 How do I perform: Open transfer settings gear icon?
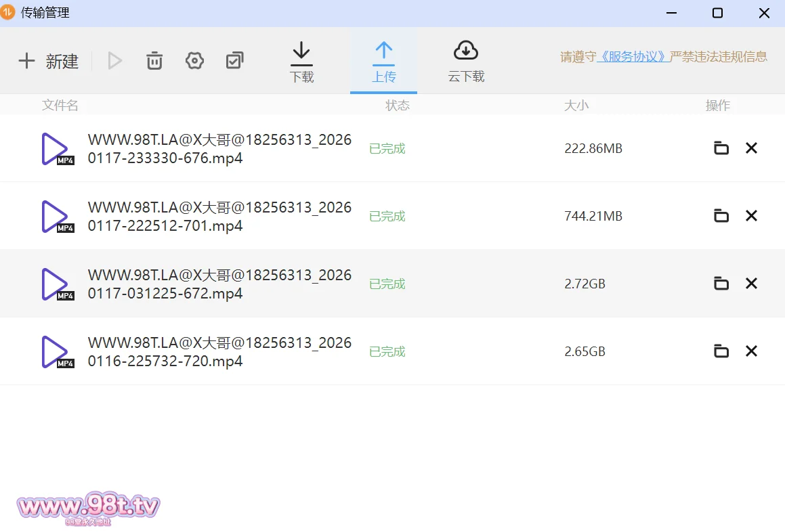coord(194,61)
